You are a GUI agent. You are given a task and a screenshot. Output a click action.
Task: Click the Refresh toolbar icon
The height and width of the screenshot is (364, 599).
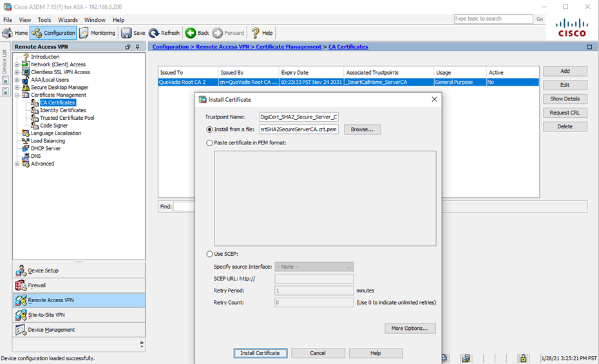coord(154,33)
